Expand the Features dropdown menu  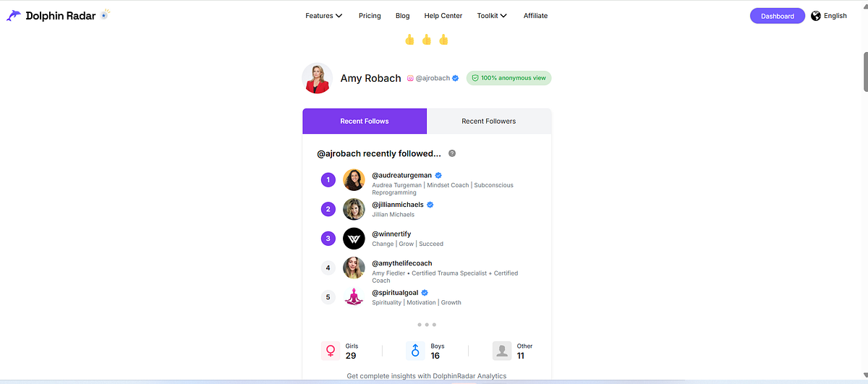coord(324,16)
